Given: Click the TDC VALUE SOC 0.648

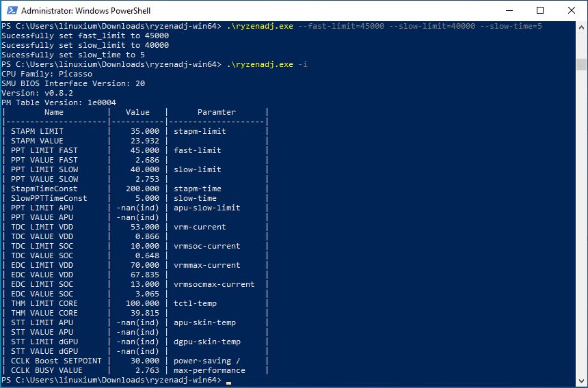Looking at the screenshot, I should [x=148, y=255].
